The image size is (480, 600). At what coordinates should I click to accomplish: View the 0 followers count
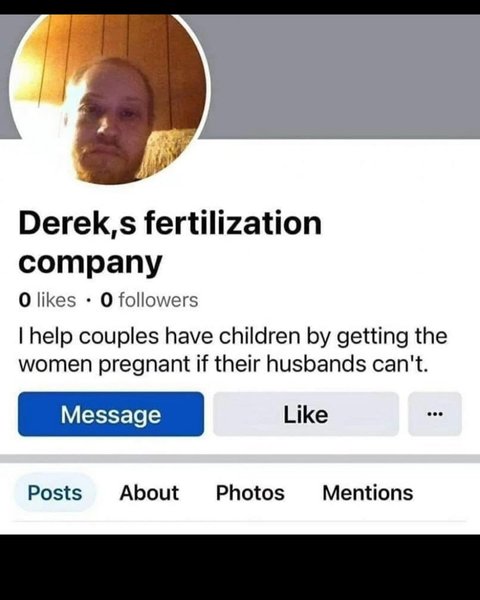point(149,300)
